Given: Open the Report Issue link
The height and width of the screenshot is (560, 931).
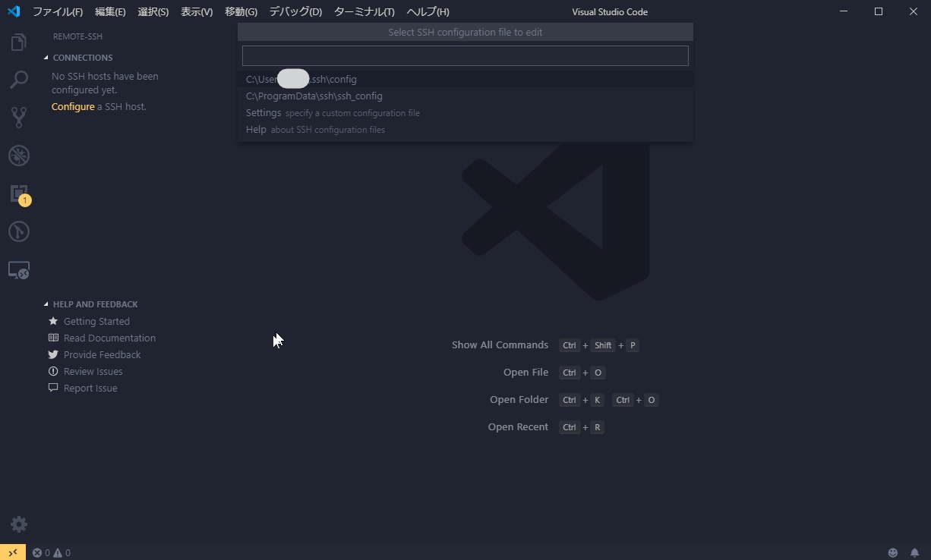Looking at the screenshot, I should click(90, 388).
